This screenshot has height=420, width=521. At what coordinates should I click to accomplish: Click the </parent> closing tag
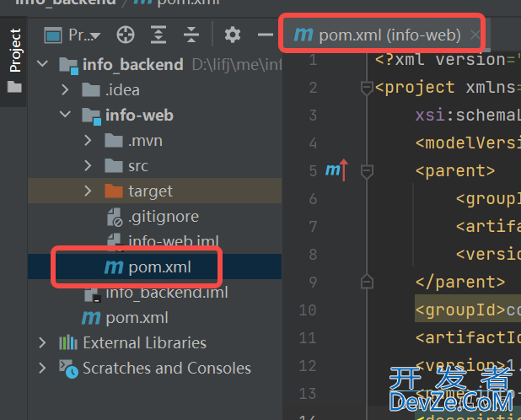(460, 282)
